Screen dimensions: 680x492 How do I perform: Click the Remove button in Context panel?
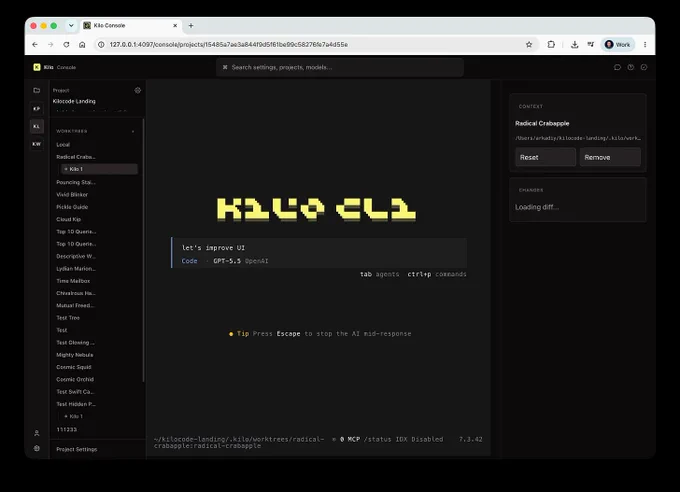click(610, 157)
